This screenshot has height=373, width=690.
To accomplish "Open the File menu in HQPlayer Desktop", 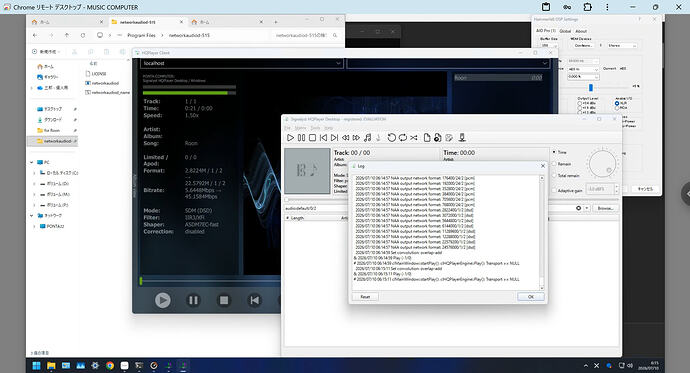I will coord(287,128).
